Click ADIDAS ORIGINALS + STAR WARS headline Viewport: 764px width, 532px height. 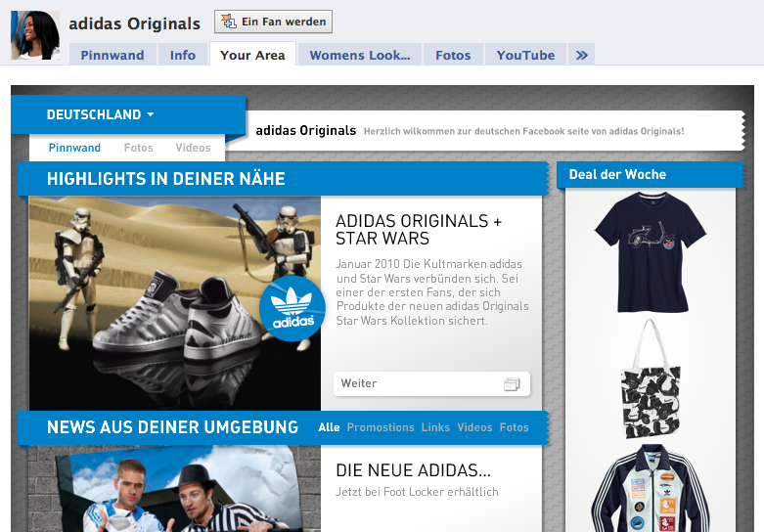(419, 230)
